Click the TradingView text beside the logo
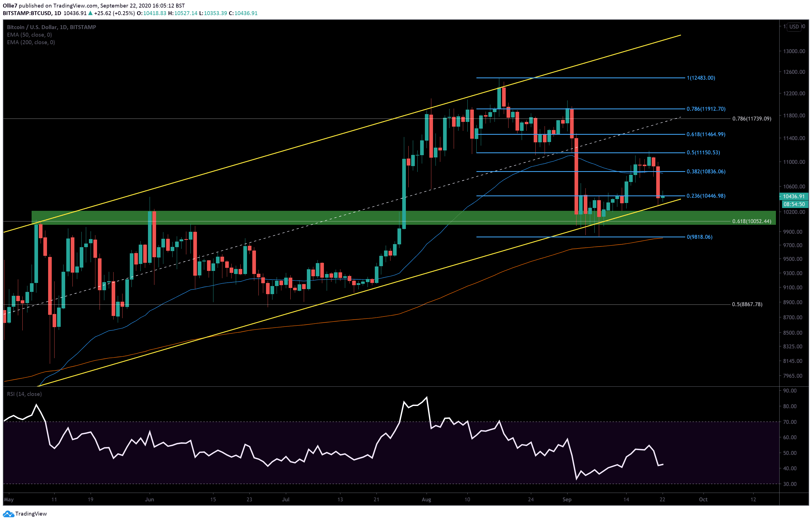Viewport: 812px width, 522px height. [x=31, y=514]
